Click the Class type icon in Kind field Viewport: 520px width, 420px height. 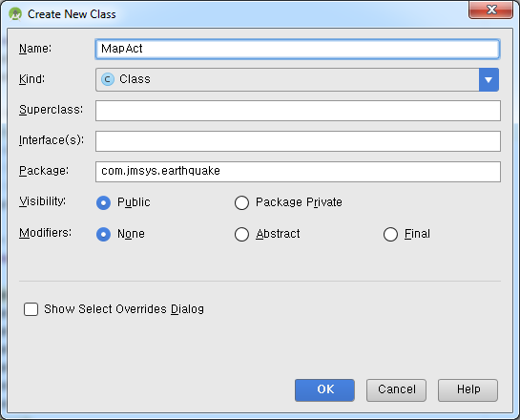[108, 79]
